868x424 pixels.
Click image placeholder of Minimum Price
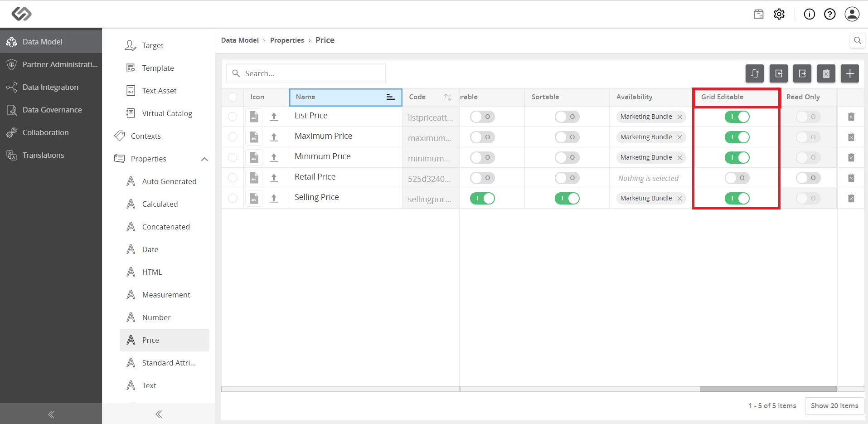(x=254, y=157)
